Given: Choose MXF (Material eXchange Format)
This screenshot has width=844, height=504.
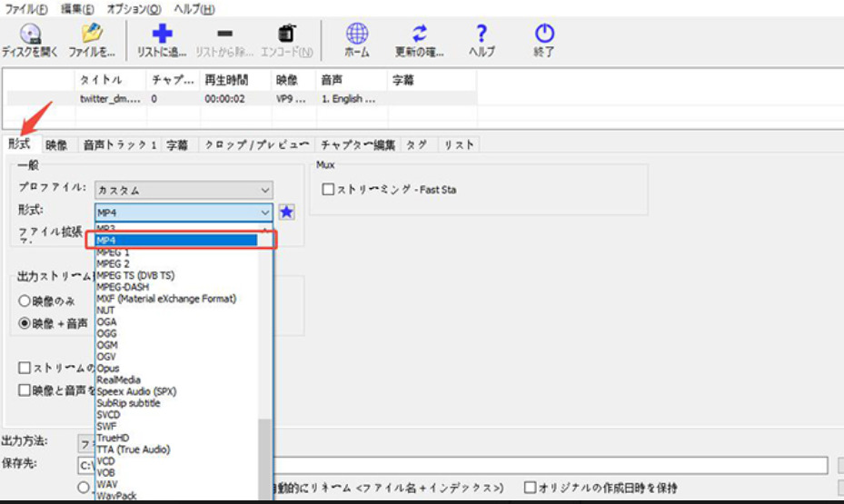Looking at the screenshot, I should pos(176,299).
